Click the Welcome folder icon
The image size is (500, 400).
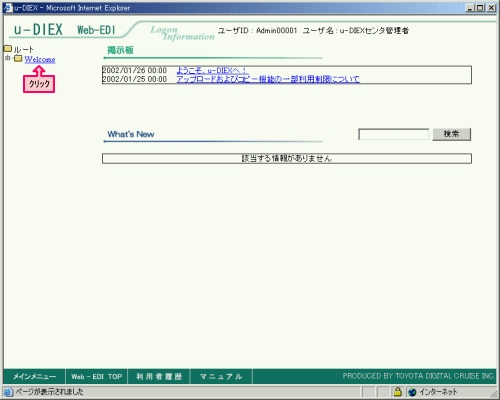tap(18, 59)
